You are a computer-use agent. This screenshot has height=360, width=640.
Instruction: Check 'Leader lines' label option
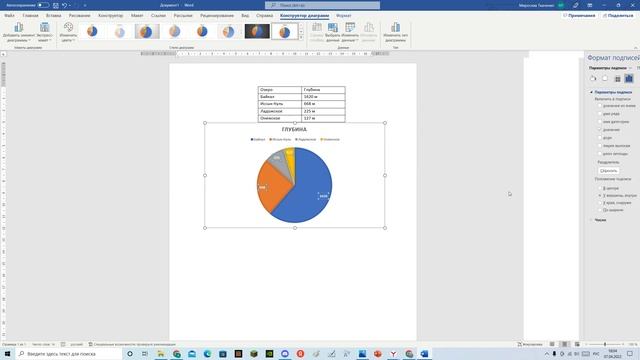pyautogui.click(x=600, y=146)
